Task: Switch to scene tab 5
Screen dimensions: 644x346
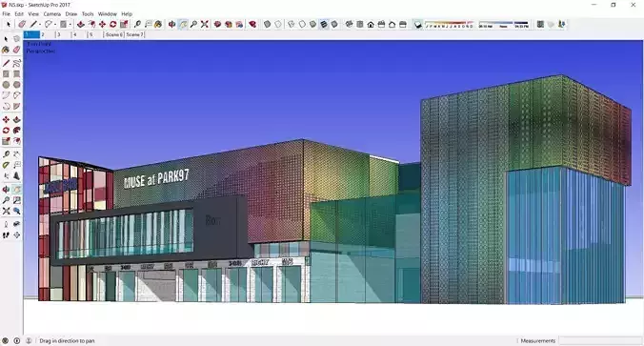Action: 91,34
